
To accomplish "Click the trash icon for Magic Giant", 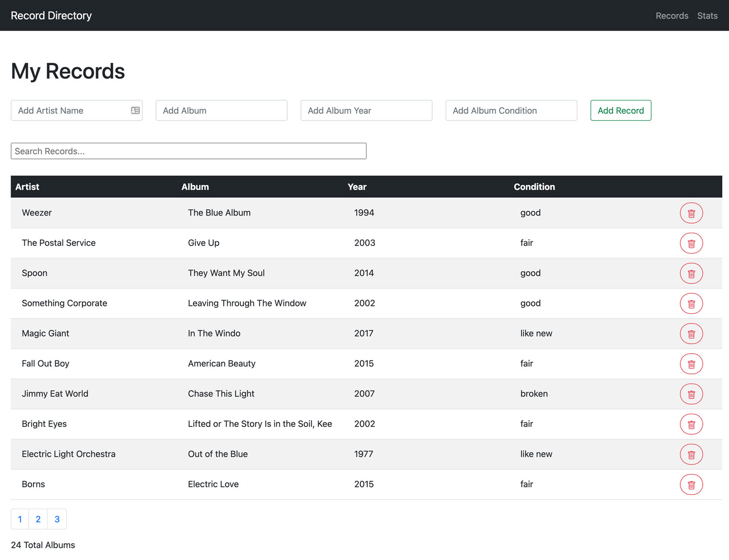I will pyautogui.click(x=691, y=334).
